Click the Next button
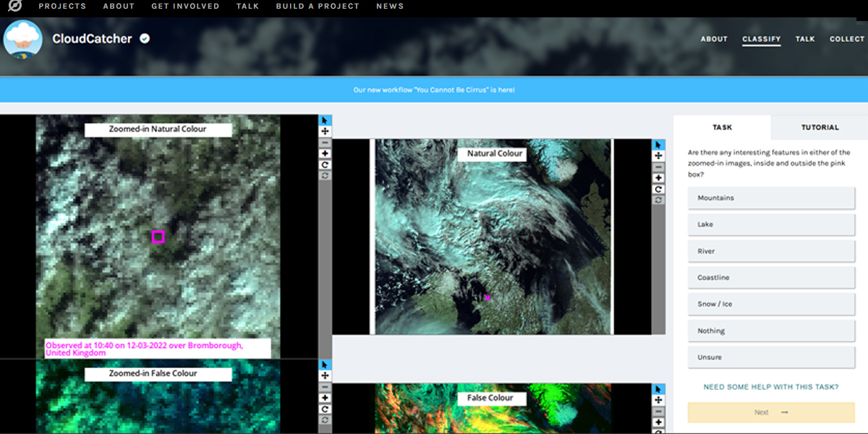The image size is (868, 434). click(771, 412)
